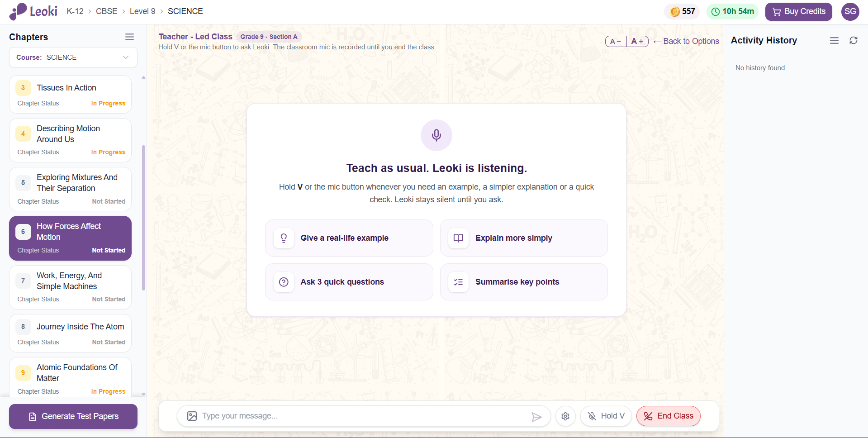Open the settings gear beside message box
Screen dimensions: 868x438
[x=565, y=416]
